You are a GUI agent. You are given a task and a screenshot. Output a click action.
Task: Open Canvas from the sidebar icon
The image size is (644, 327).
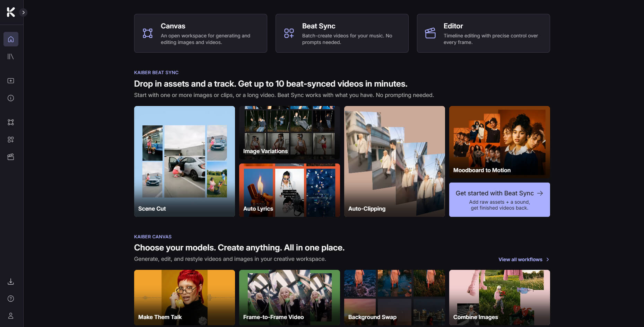(11, 122)
